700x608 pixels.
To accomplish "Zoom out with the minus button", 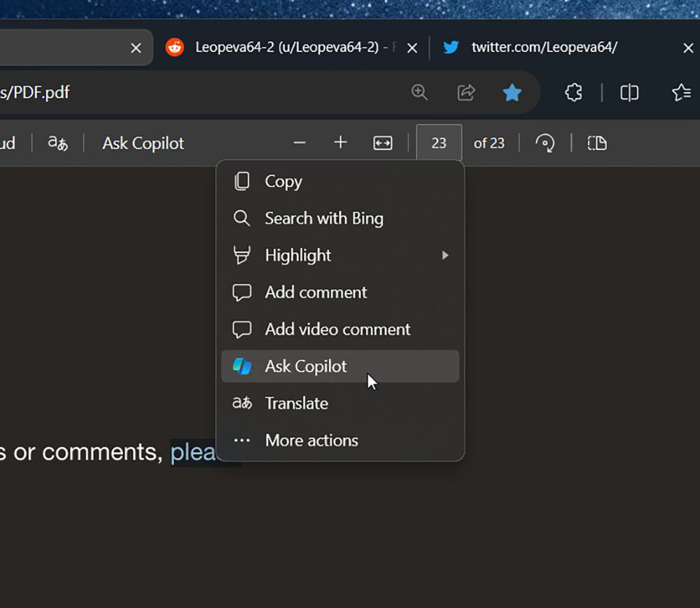I will pyautogui.click(x=300, y=143).
